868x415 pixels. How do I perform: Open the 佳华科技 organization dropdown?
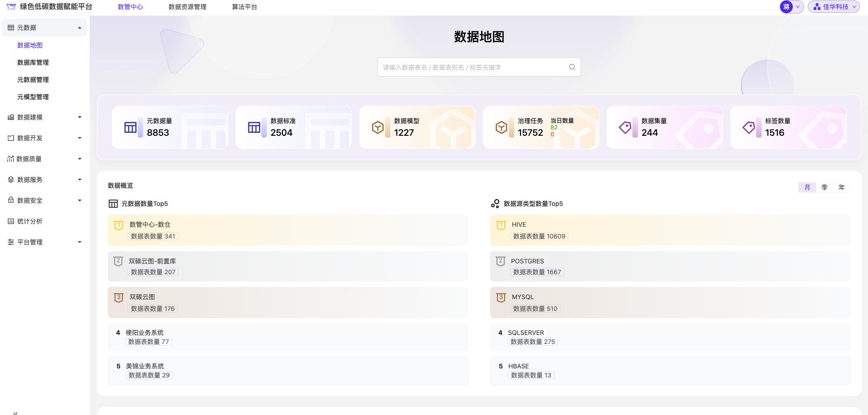coord(834,7)
